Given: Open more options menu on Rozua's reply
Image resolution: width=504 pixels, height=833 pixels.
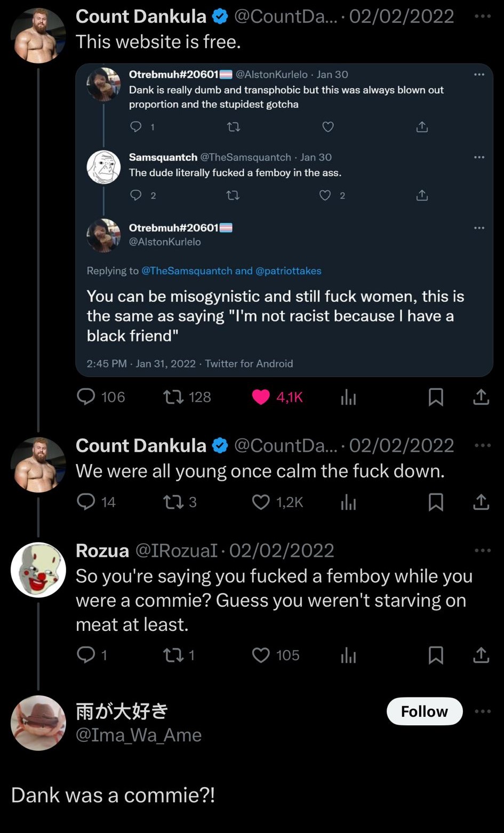Looking at the screenshot, I should pyautogui.click(x=483, y=550).
